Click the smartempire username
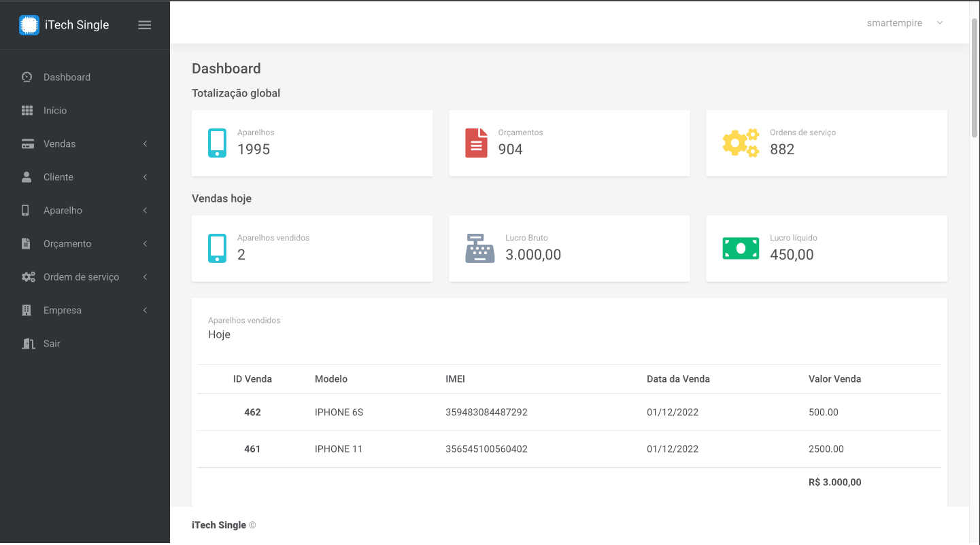 point(894,23)
